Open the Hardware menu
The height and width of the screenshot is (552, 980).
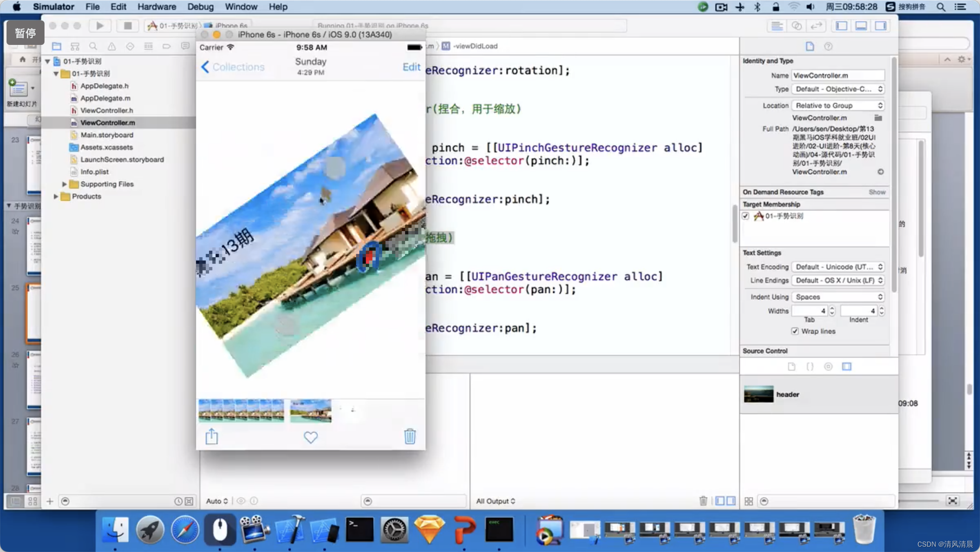[x=156, y=7]
